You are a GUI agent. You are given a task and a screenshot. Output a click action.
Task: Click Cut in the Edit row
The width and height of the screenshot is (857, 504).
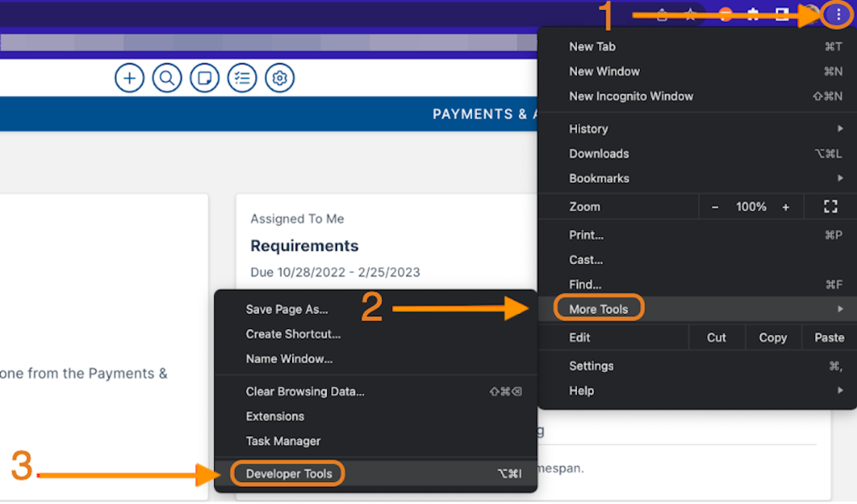pos(716,338)
